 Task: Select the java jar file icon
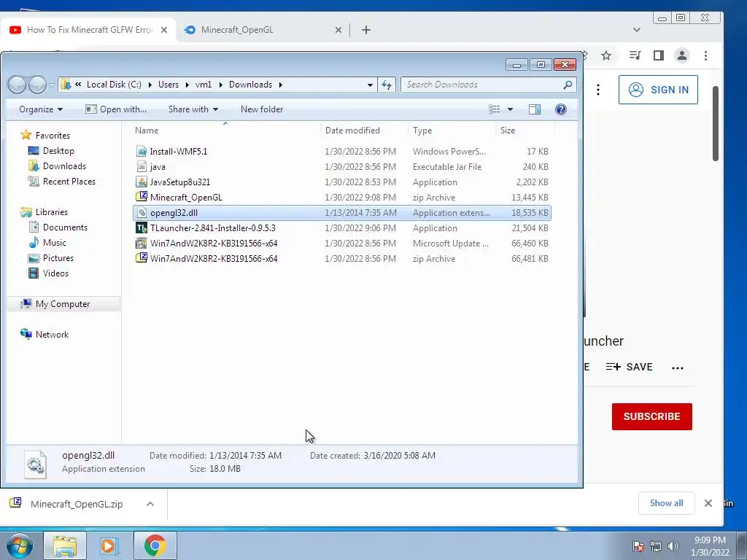pyautogui.click(x=141, y=167)
